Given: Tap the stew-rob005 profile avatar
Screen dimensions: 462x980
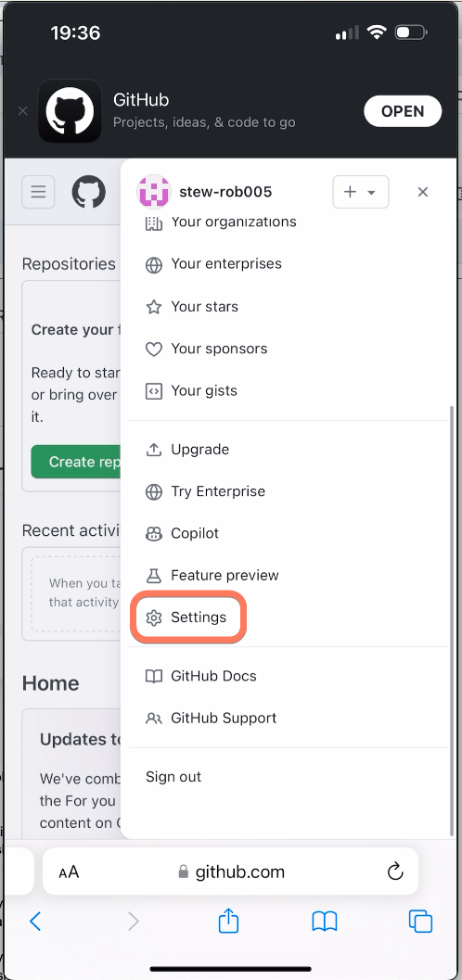Looking at the screenshot, I should [154, 192].
